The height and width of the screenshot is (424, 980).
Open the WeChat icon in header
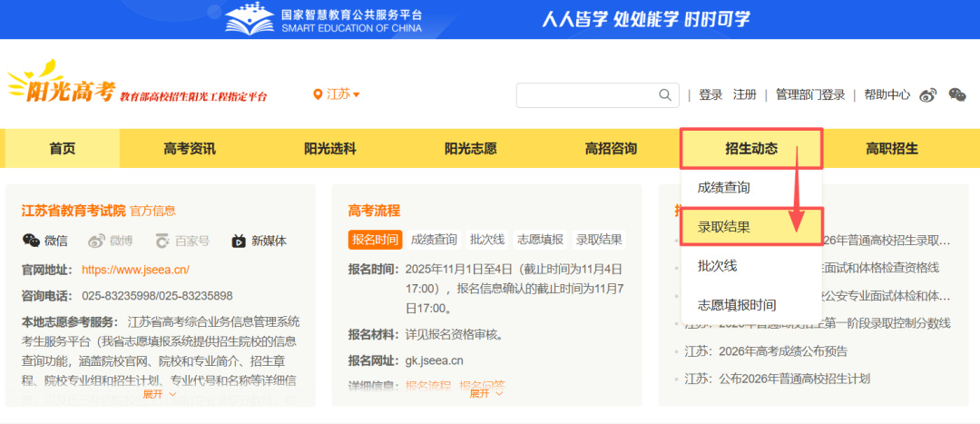coord(957,95)
